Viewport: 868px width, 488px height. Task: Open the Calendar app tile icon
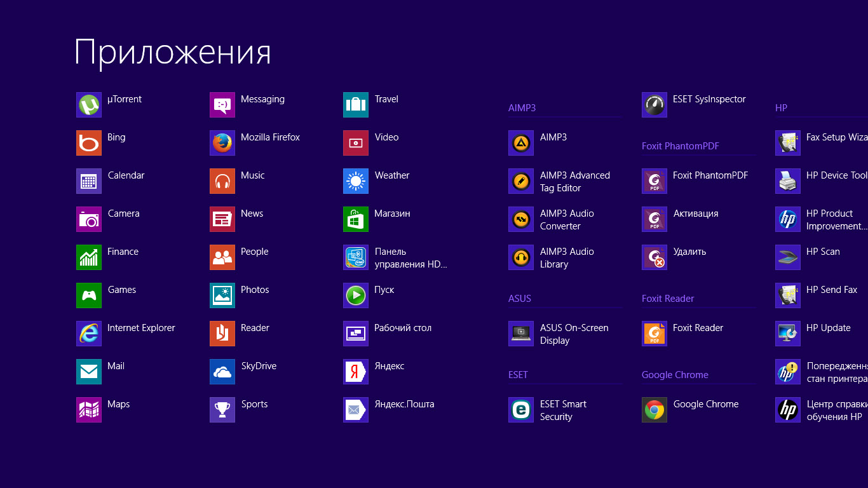89,181
